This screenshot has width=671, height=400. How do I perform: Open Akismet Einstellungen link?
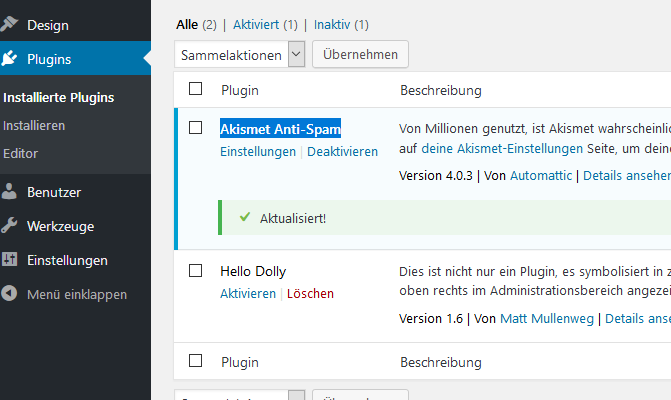[x=258, y=151]
